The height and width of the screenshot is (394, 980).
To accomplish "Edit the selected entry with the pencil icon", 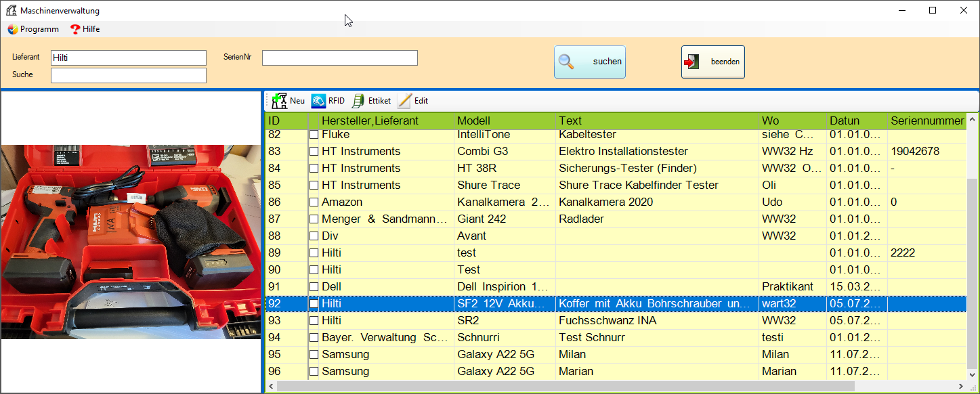I will tap(404, 101).
